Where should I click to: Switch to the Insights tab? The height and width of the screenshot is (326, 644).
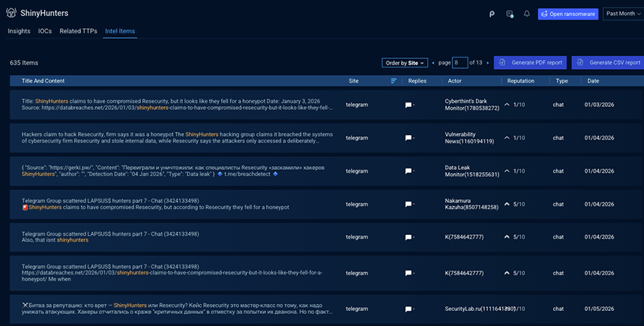click(x=19, y=31)
